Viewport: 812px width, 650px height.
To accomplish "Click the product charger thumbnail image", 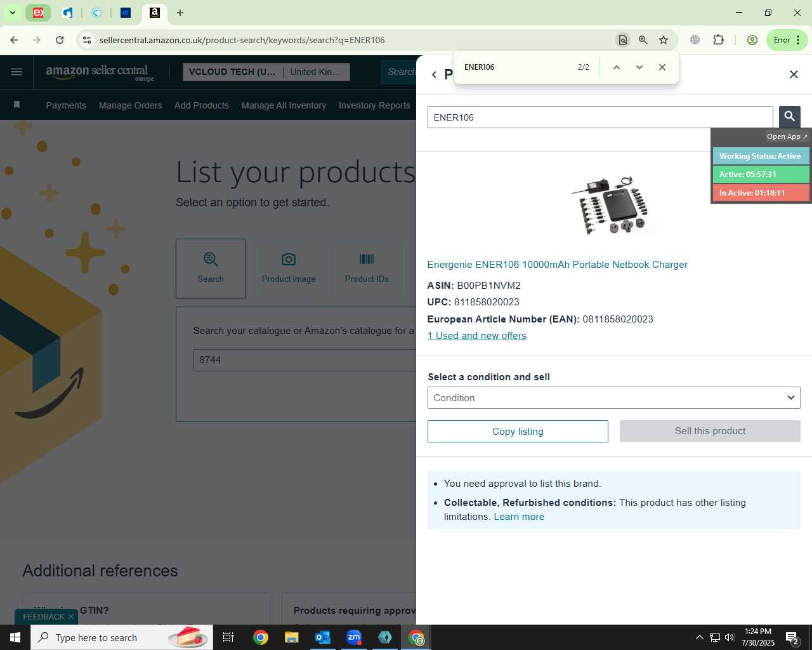I will (x=613, y=206).
